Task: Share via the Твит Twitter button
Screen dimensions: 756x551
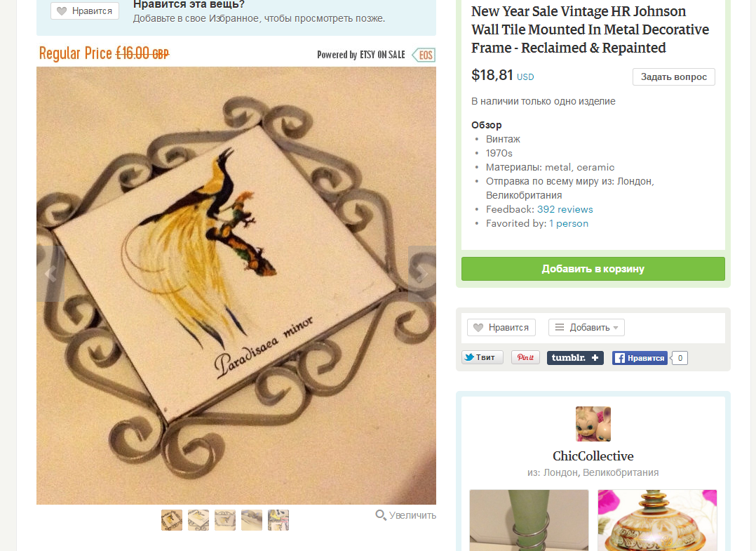Action: coord(482,357)
